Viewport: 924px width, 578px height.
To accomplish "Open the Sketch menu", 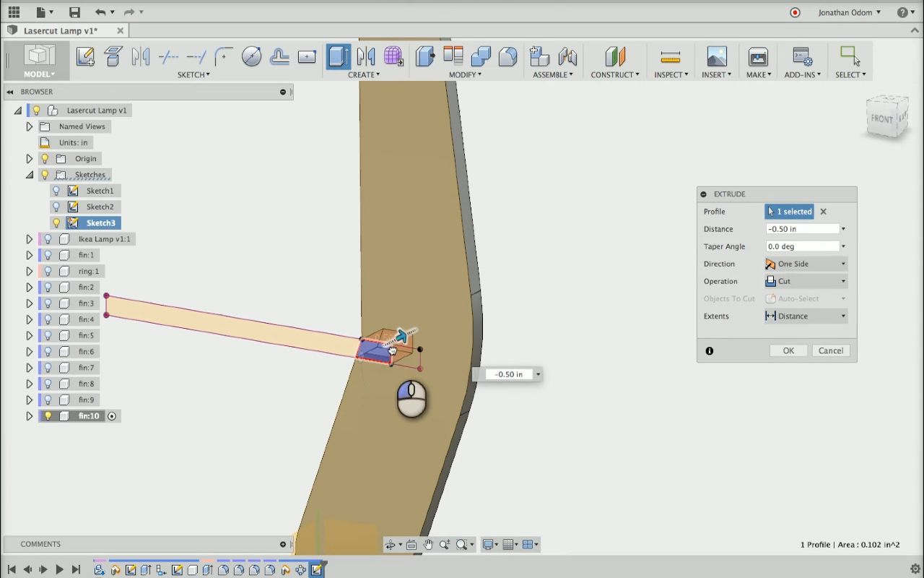I will (x=193, y=74).
